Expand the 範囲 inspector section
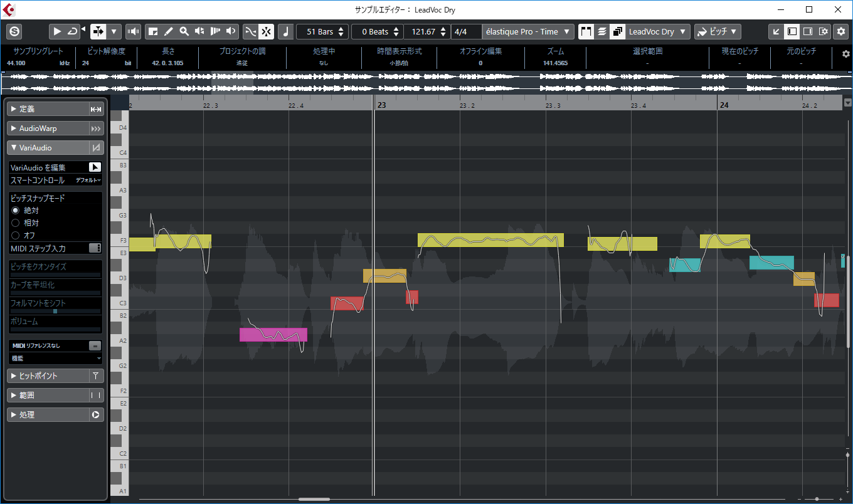Screen dimensions: 853x504 tap(47, 396)
